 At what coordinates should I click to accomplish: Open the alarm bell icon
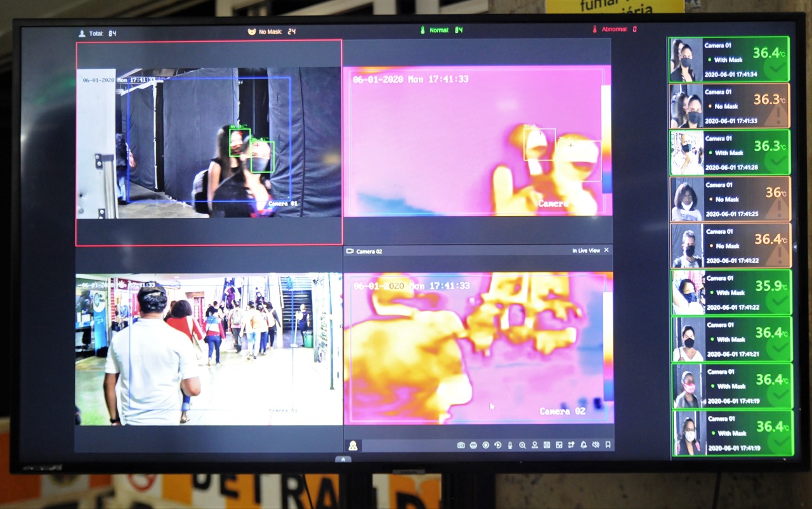[x=584, y=445]
